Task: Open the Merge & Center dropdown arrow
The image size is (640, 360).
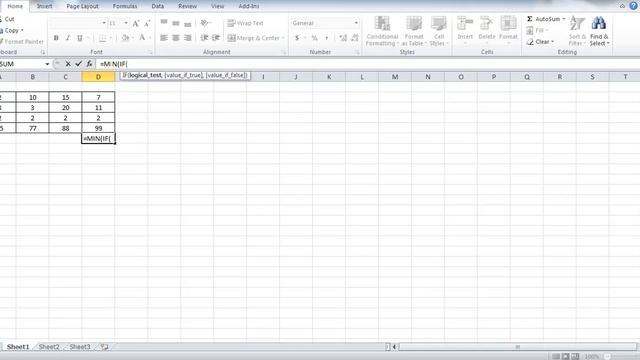Action: [x=283, y=38]
